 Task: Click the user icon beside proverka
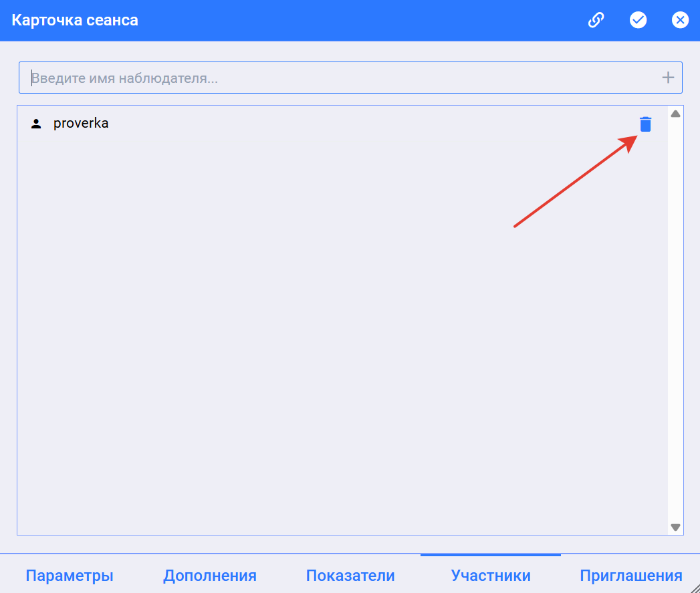point(36,124)
